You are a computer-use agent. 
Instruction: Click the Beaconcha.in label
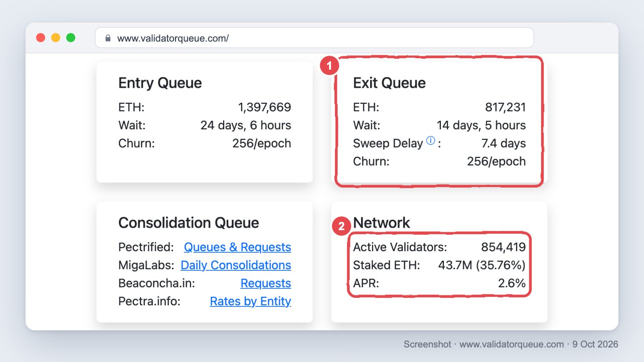pyautogui.click(x=156, y=283)
